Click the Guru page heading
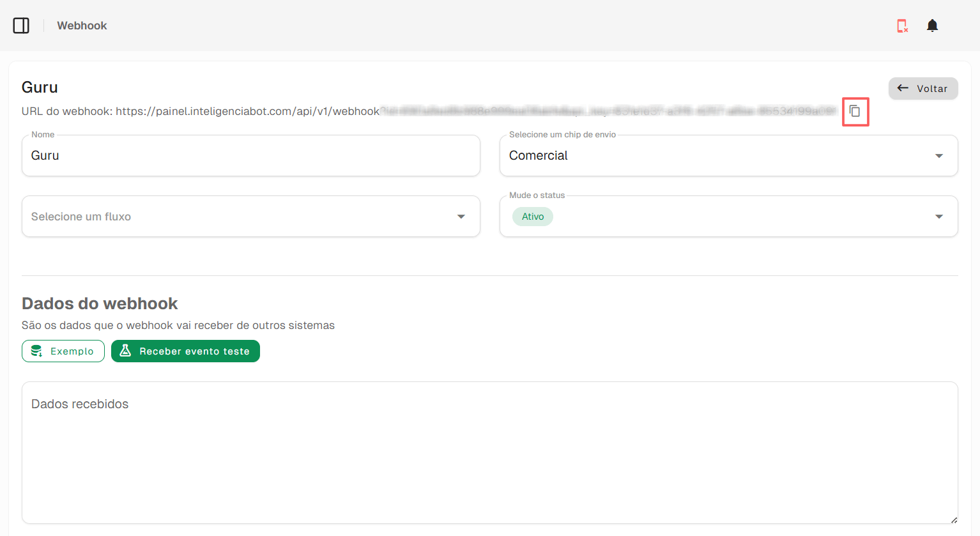Screen dimensions: 980x536 (x=39, y=86)
